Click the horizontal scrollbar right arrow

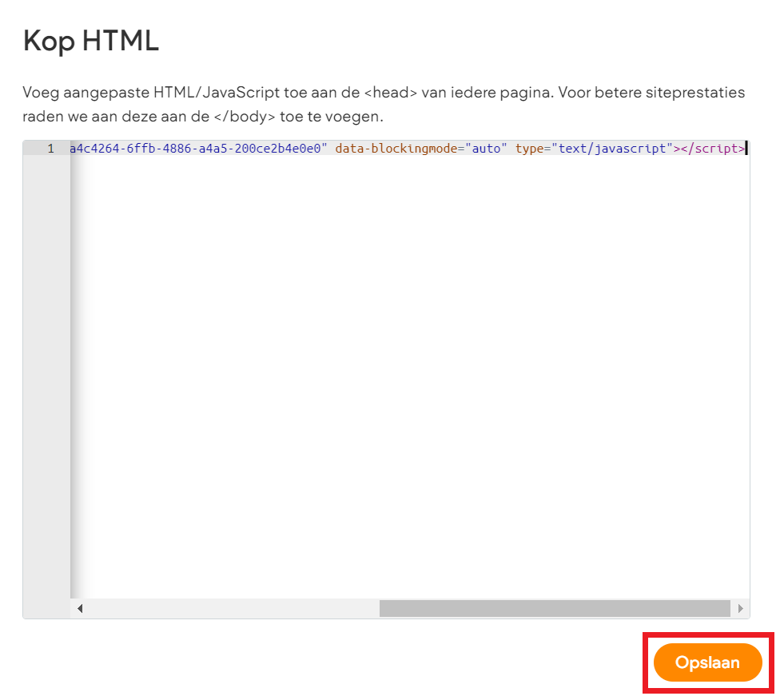coord(740,609)
